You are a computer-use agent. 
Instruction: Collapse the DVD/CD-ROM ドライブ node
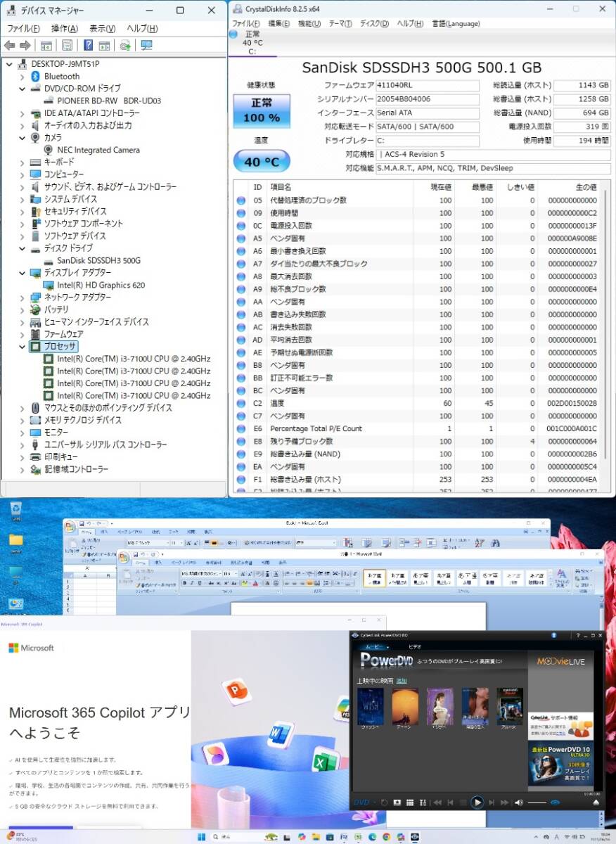(x=23, y=89)
